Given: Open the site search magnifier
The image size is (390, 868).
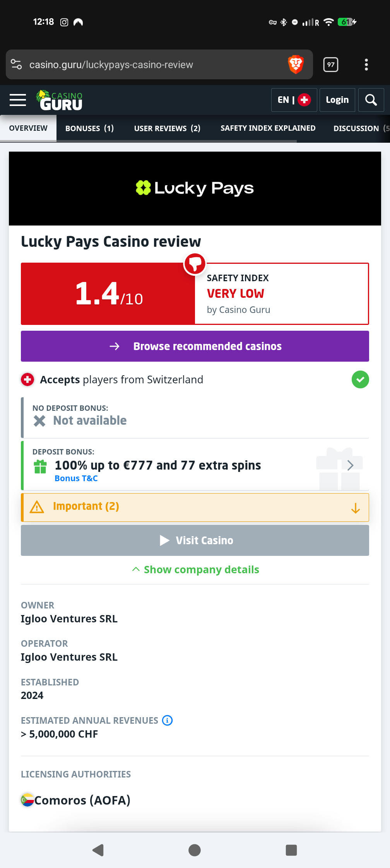Looking at the screenshot, I should pos(371,100).
